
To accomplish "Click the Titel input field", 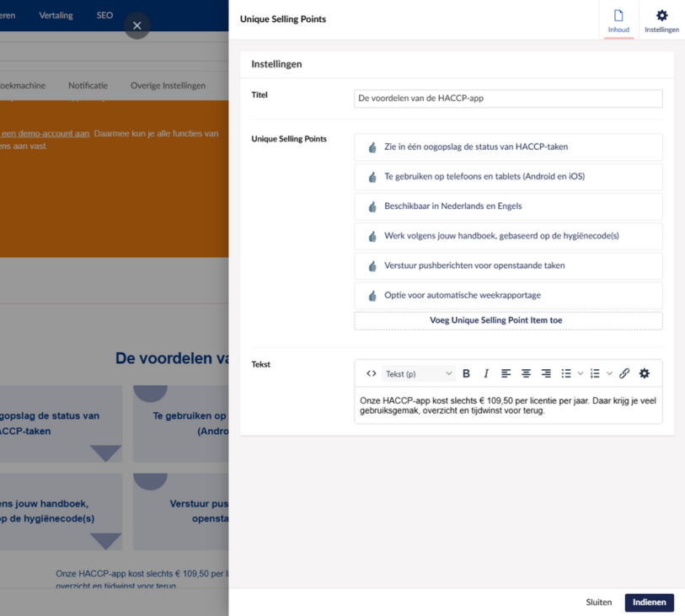I will tap(508, 98).
